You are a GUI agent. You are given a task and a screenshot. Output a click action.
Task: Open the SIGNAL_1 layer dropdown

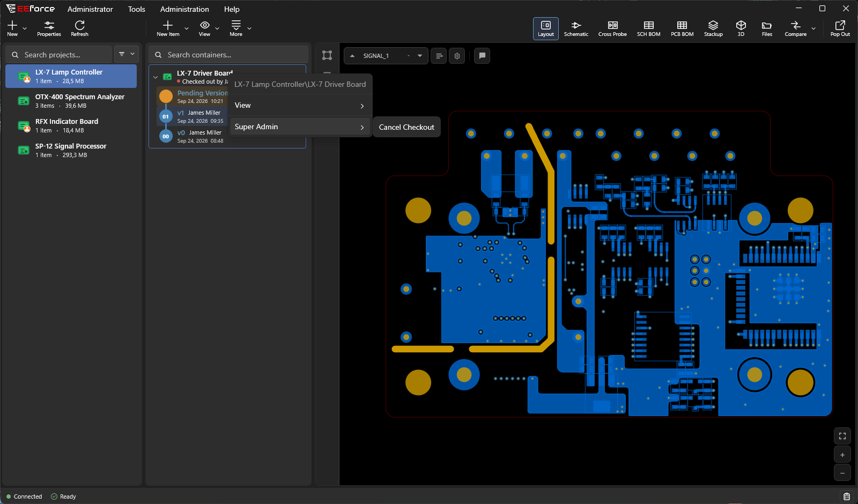[386, 56]
